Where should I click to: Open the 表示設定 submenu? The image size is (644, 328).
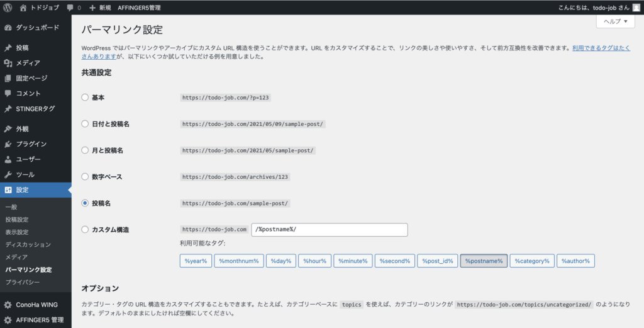pyautogui.click(x=17, y=232)
